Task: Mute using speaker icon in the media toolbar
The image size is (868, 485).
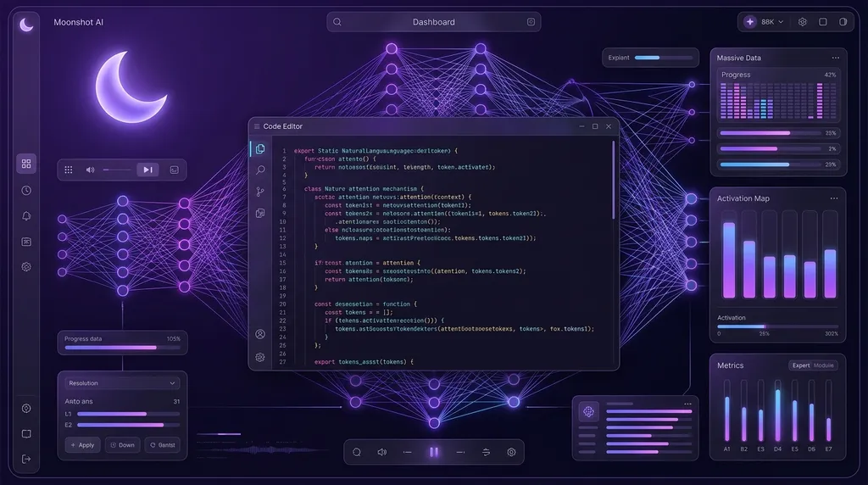Action: pos(90,170)
